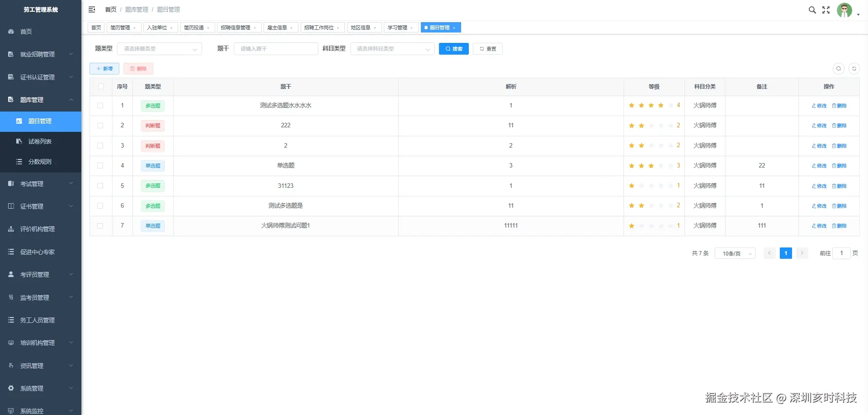Click the 证书认证管理 sidebar icon
The width and height of the screenshot is (868, 415).
coord(11,77)
